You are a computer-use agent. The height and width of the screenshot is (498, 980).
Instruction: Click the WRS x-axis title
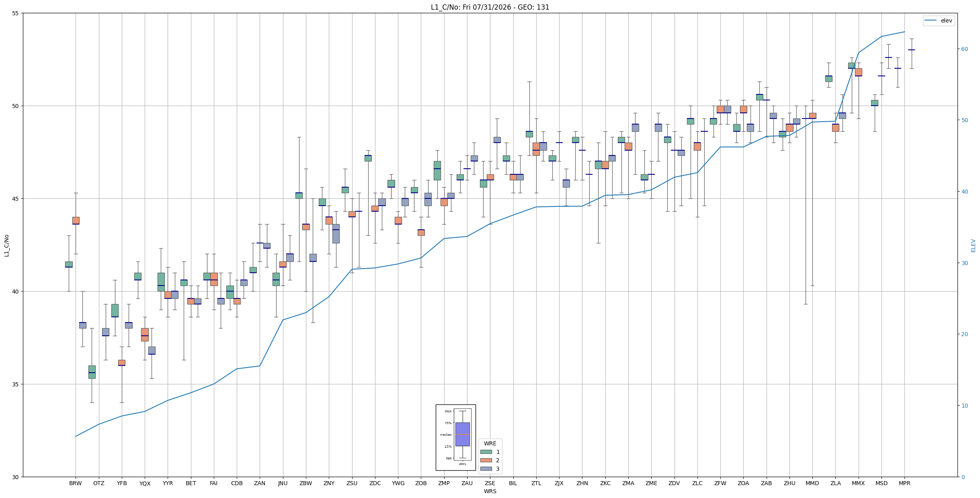[x=490, y=491]
